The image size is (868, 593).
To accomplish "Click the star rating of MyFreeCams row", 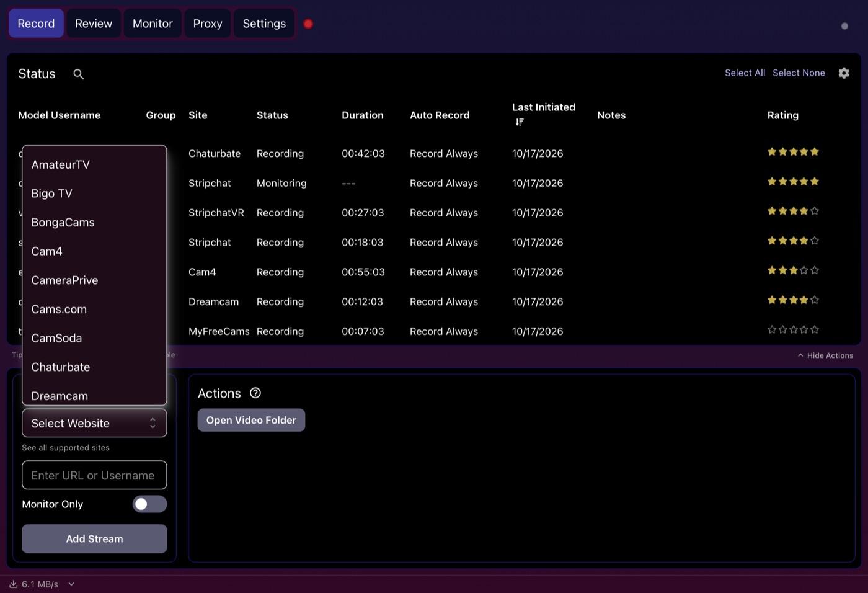I will coord(793,330).
